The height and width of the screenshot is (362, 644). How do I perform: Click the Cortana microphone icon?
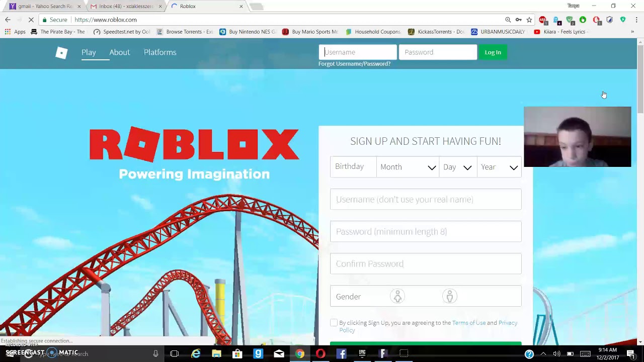click(155, 353)
